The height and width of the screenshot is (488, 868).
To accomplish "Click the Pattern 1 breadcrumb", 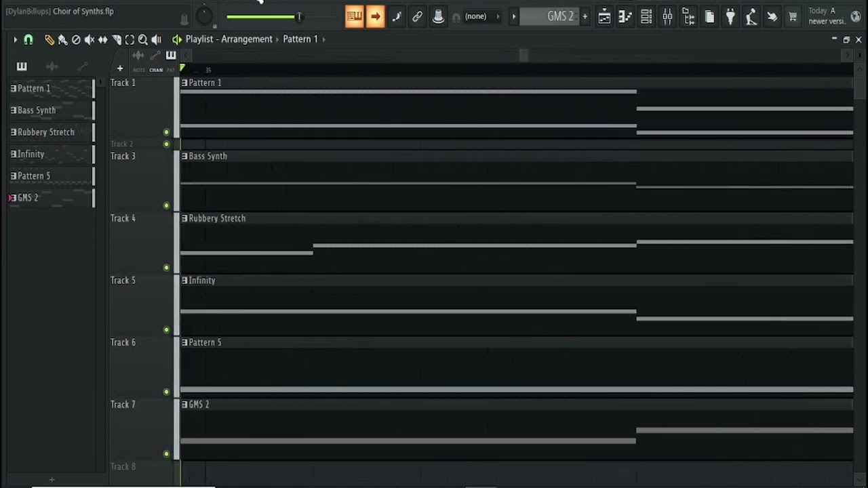I will [300, 39].
